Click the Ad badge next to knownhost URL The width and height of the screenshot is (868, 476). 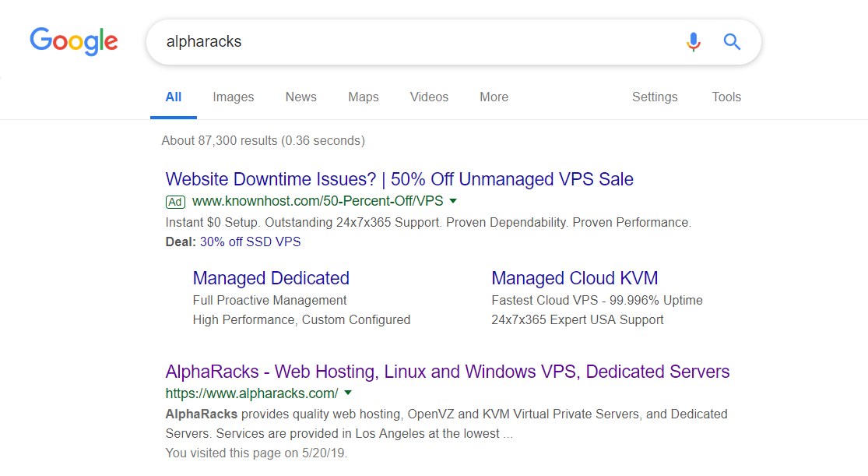click(175, 202)
